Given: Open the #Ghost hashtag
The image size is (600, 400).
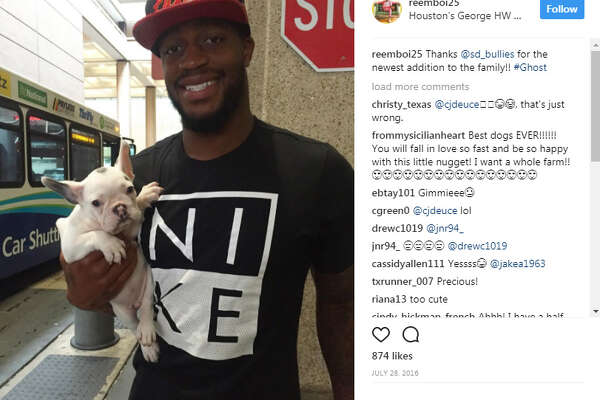Looking at the screenshot, I should coord(530,67).
